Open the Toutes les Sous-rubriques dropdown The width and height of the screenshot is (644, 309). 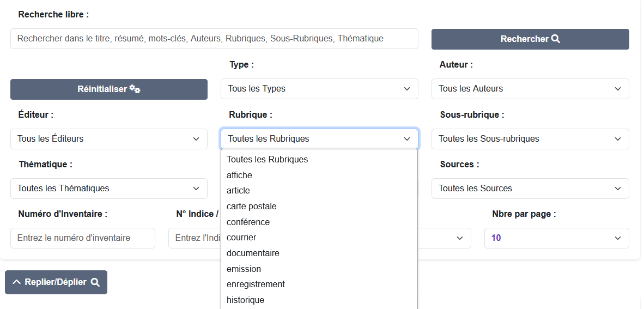click(530, 139)
